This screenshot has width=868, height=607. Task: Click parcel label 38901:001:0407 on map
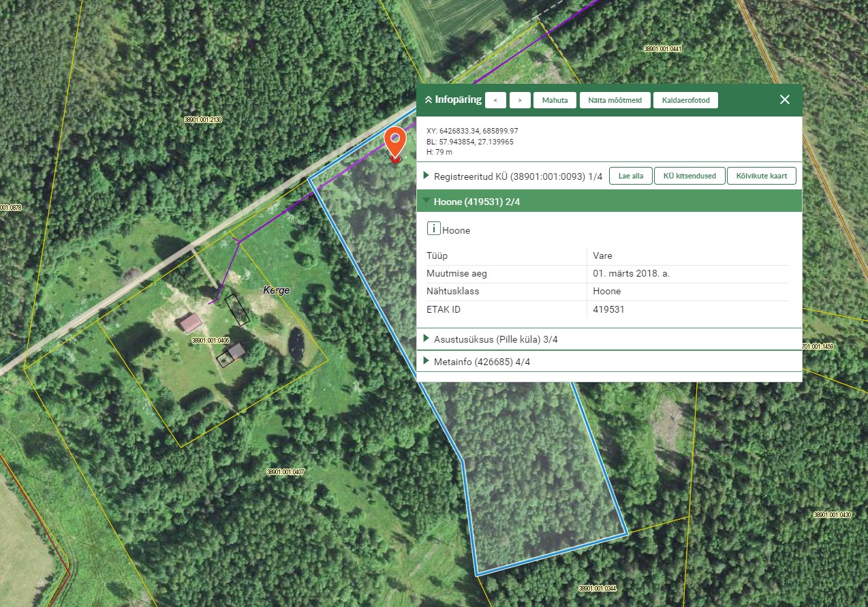pyautogui.click(x=285, y=471)
